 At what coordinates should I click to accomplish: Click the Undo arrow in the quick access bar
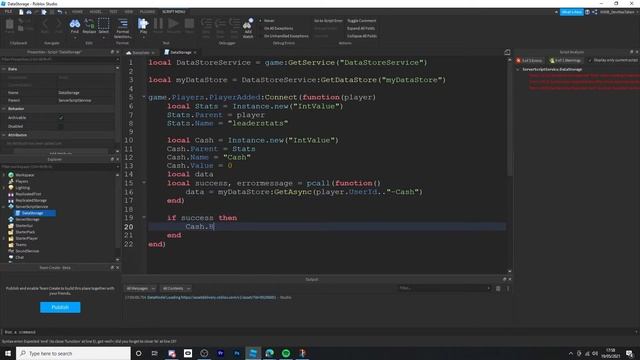(60, 12)
